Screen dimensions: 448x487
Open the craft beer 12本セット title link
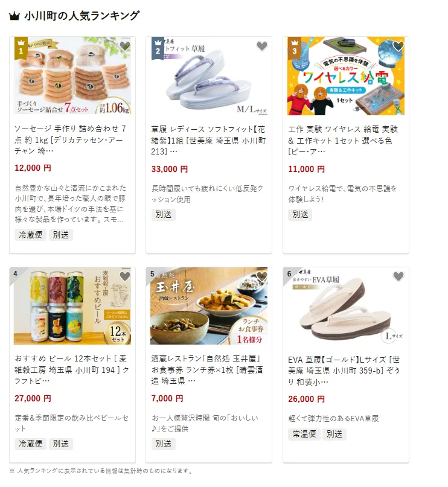[72, 369]
